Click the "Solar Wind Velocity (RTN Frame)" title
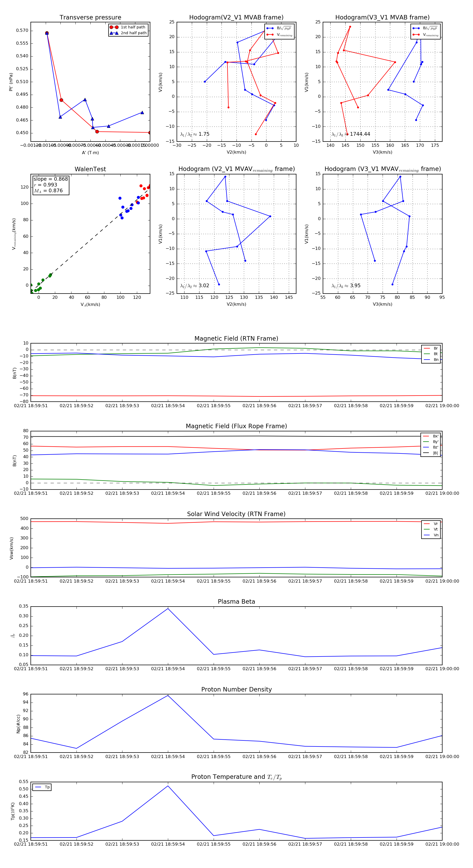 click(236, 514)
